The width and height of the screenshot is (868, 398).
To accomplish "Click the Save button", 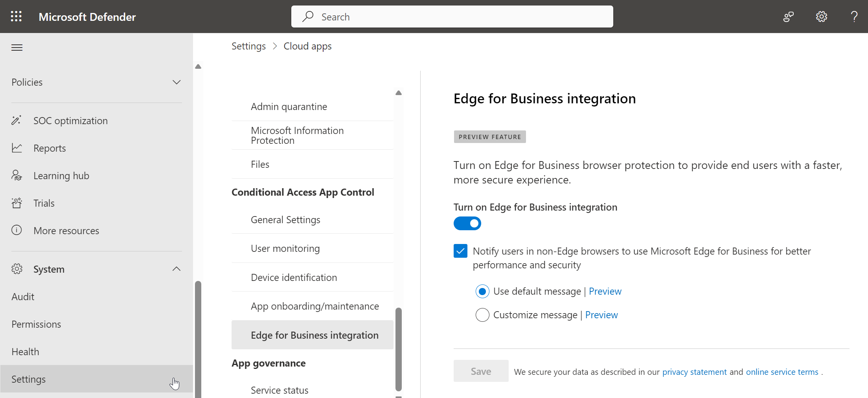I will point(481,371).
